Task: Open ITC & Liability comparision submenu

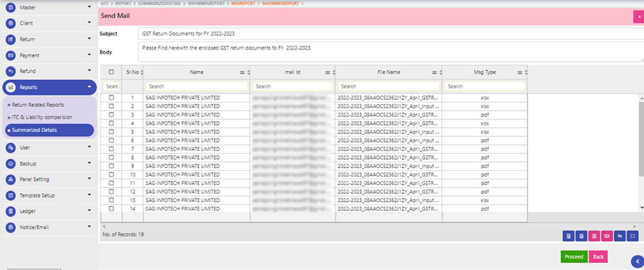Action: [41, 117]
